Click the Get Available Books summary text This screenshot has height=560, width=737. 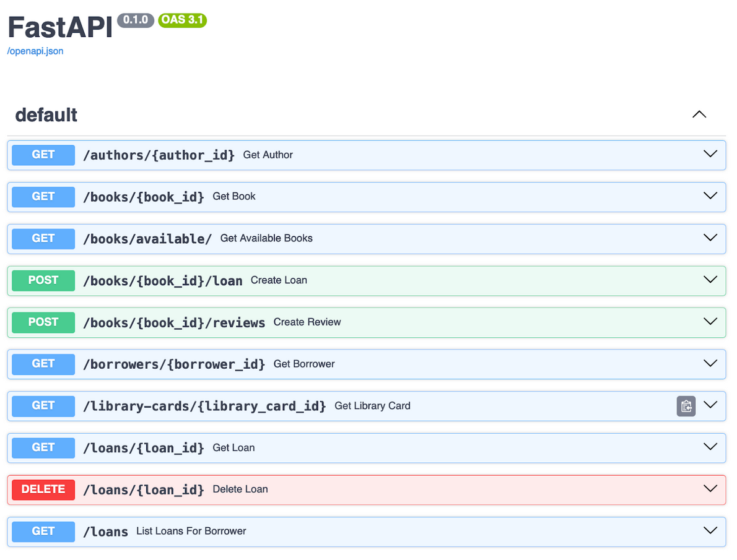(266, 238)
